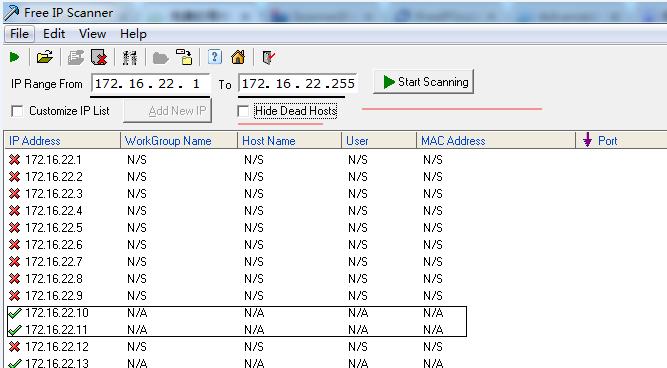The image size is (667, 368).
Task: Sort by WorkGroup Name column header
Action: pyautogui.click(x=179, y=140)
